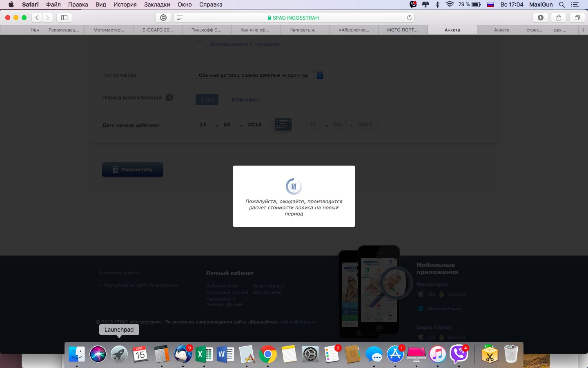The height and width of the screenshot is (368, 588).
Task: Open Launchpad from the Dock
Action: (119, 354)
